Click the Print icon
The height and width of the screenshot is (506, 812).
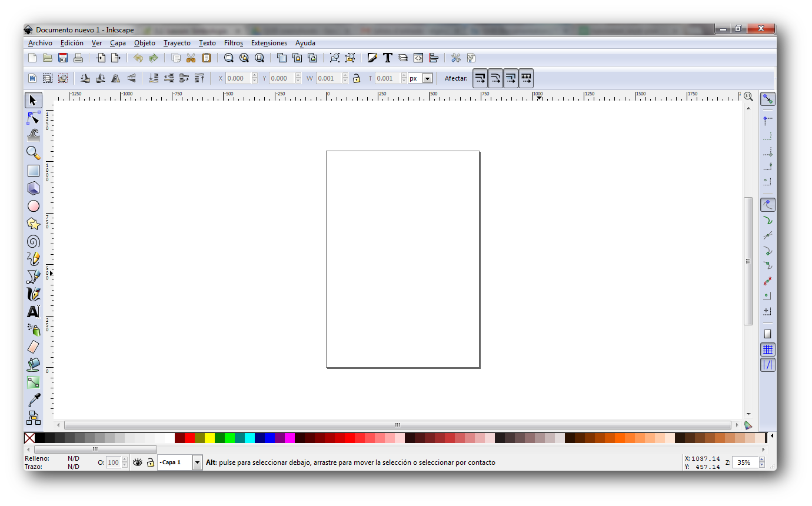click(x=78, y=58)
